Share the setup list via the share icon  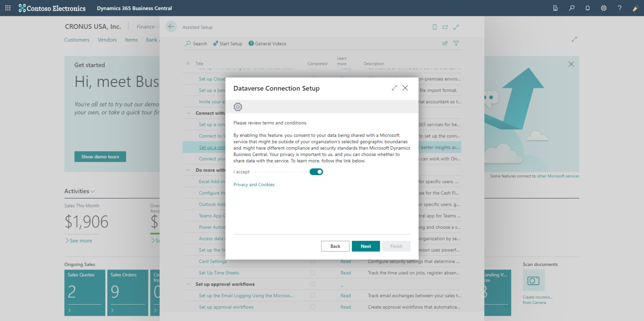tap(445, 43)
